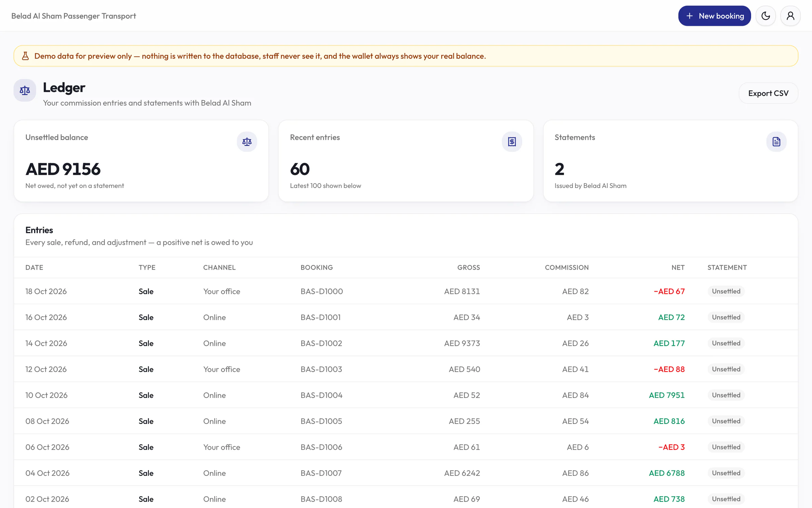The image size is (812, 508).
Task: Click the document icon in Statements card
Action: click(776, 142)
